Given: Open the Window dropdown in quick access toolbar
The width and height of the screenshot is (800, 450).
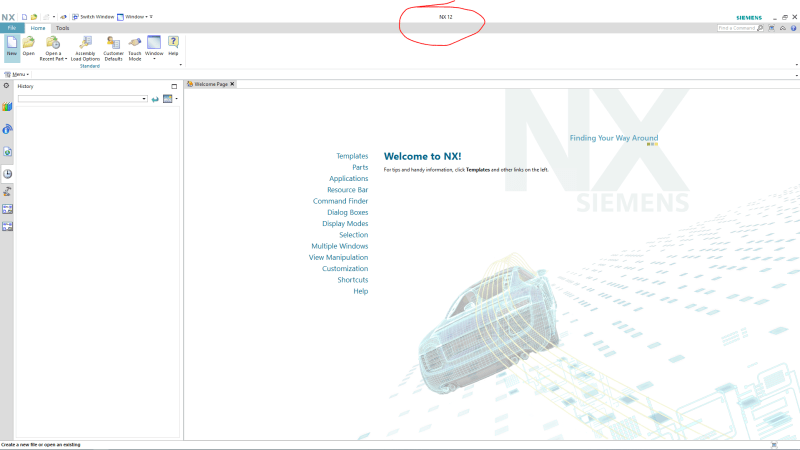Looking at the screenshot, I should coord(133,17).
